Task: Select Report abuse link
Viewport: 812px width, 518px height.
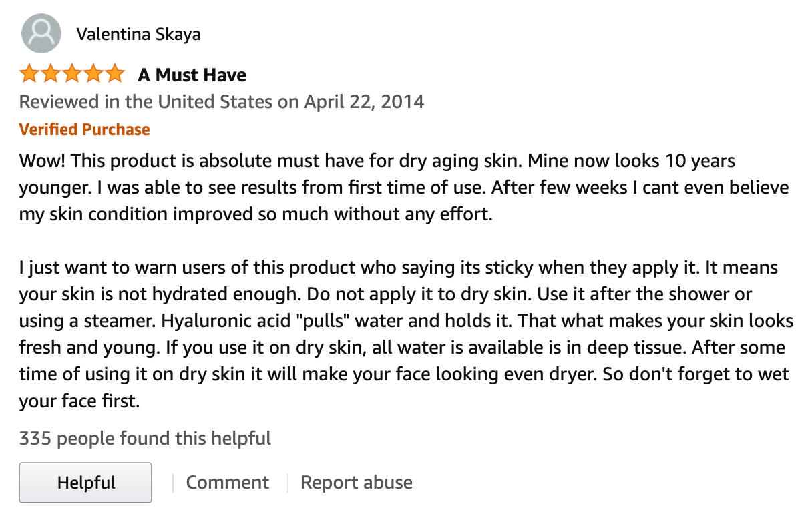Action: [x=357, y=483]
